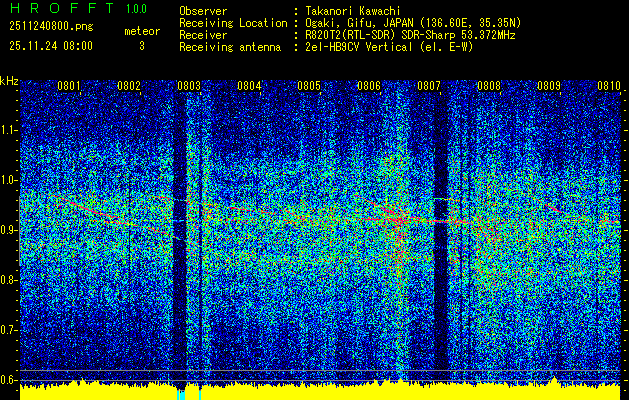Click the HROFFT program title
629x400 pixels.
click(61, 8)
